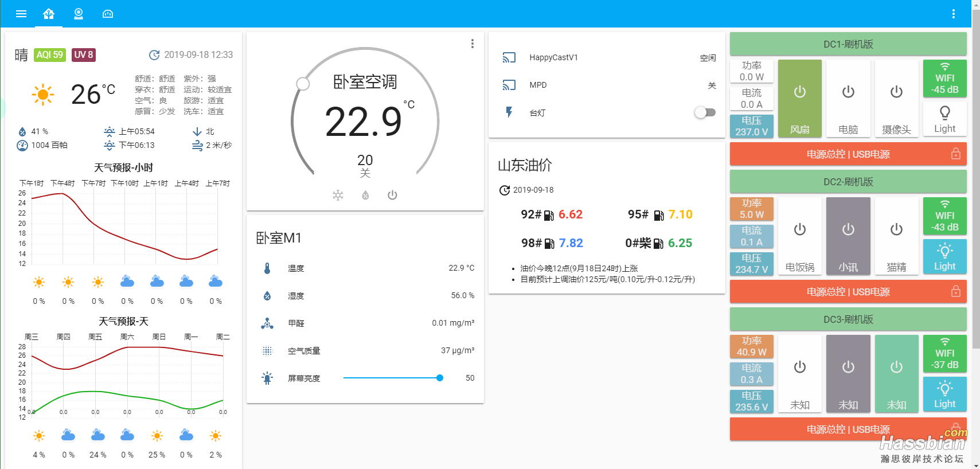Click the DC1-刷机版 header
The height and width of the screenshot is (469, 980).
click(848, 44)
